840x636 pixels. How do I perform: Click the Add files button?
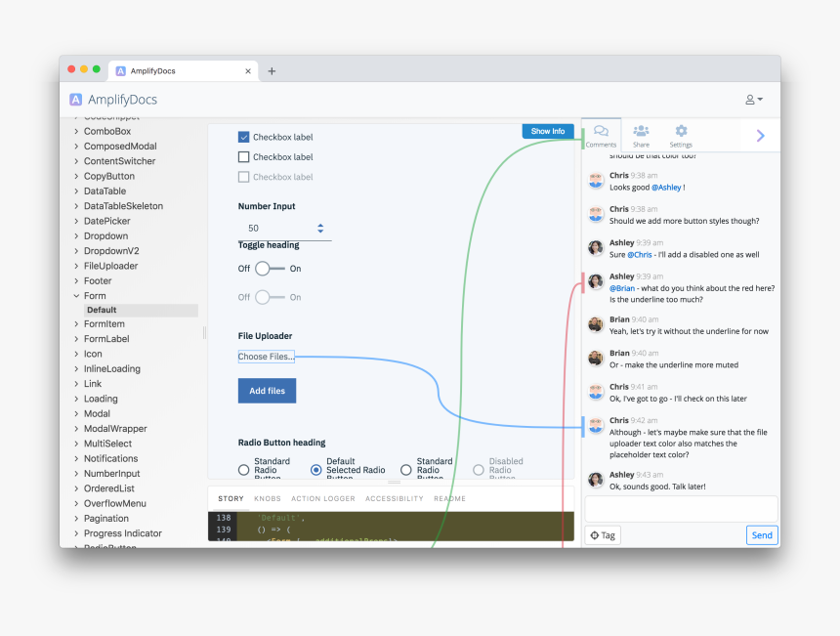(267, 391)
